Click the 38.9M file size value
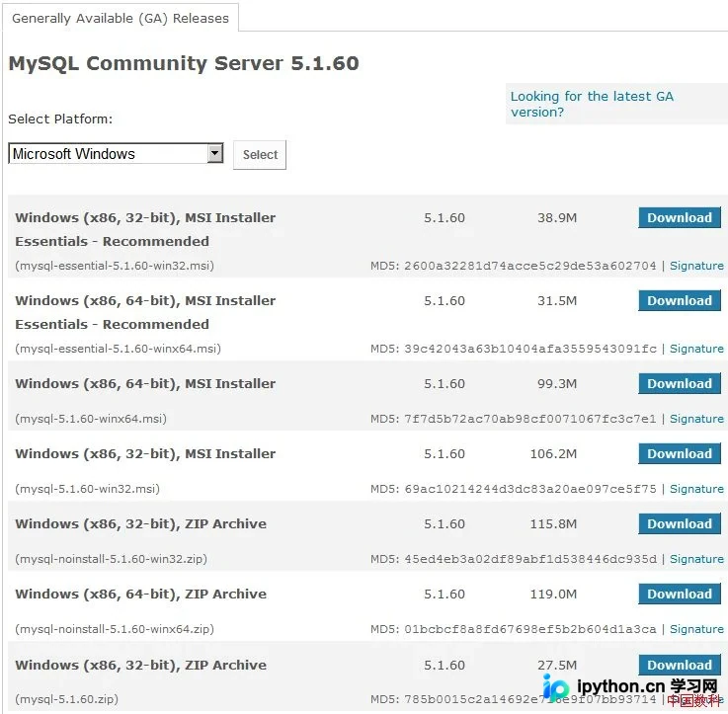Screen dimensions: 728x714 (x=557, y=218)
